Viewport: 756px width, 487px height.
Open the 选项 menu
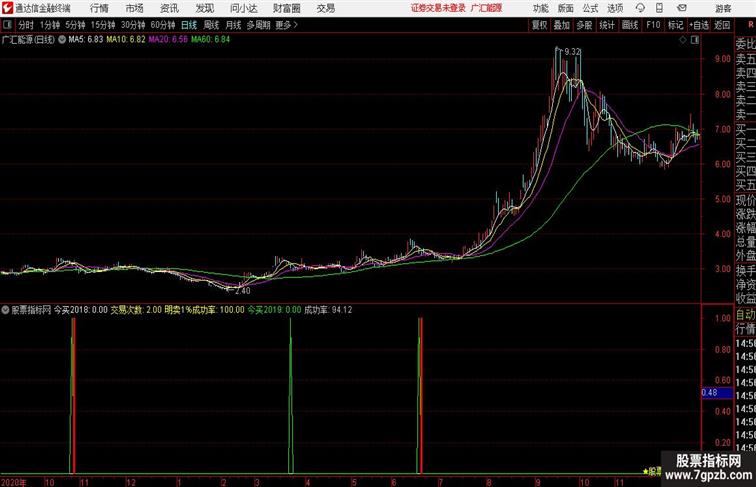tap(615, 8)
